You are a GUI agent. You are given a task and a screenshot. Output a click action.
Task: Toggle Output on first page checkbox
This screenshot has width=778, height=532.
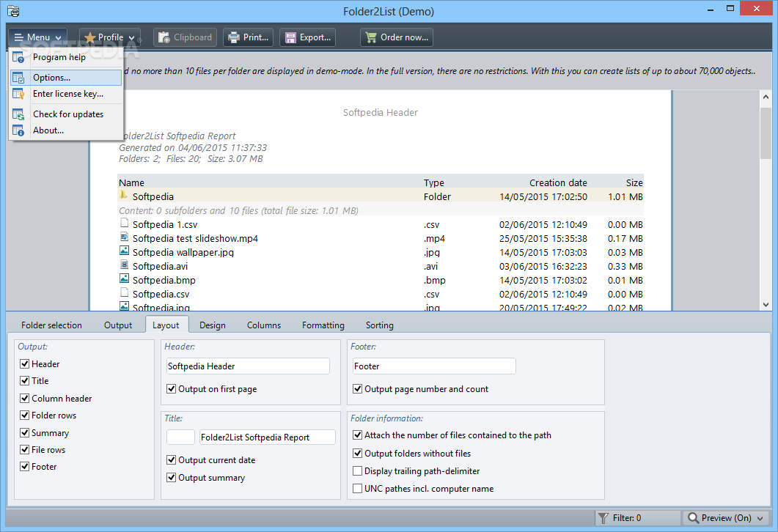[171, 389]
